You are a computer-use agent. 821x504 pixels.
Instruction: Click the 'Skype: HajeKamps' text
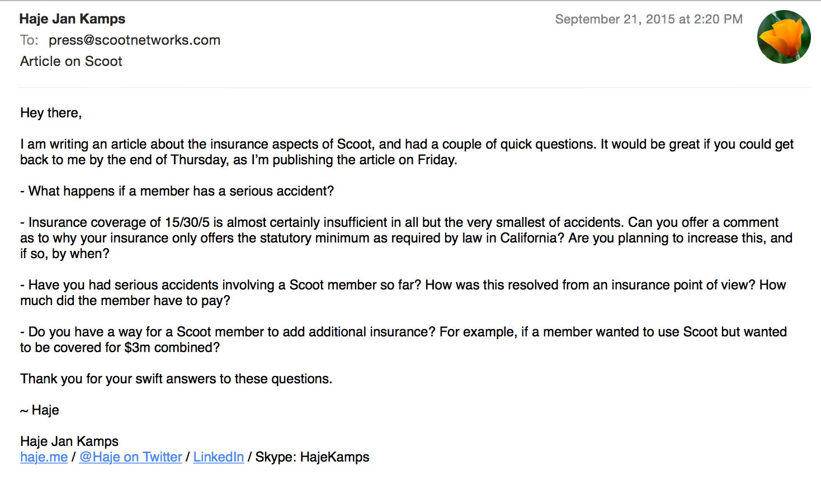click(x=312, y=457)
